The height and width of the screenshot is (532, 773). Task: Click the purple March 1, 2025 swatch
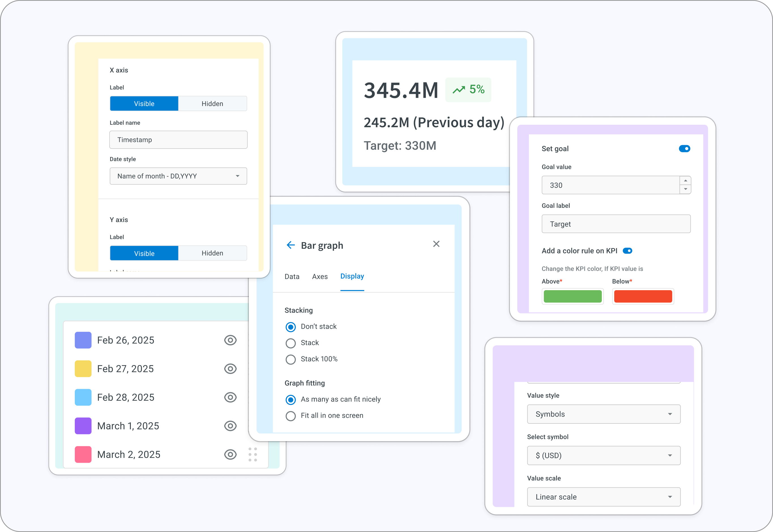click(83, 426)
